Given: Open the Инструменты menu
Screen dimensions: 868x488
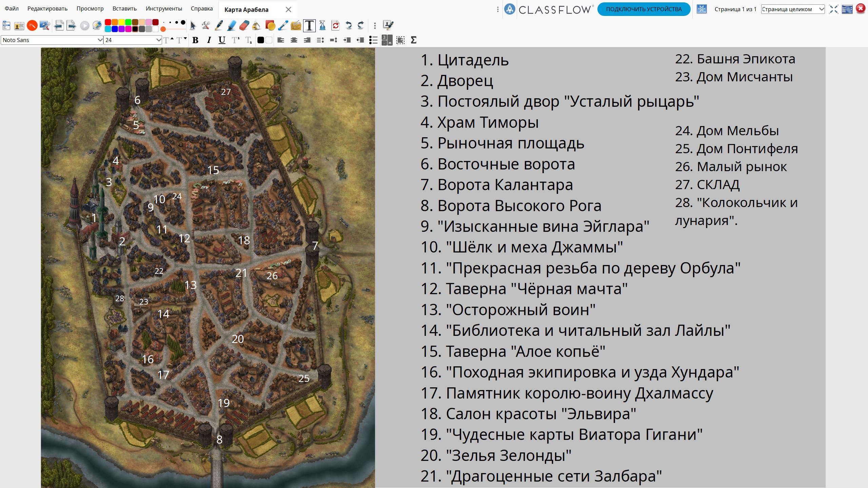Looking at the screenshot, I should pyautogui.click(x=164, y=8).
